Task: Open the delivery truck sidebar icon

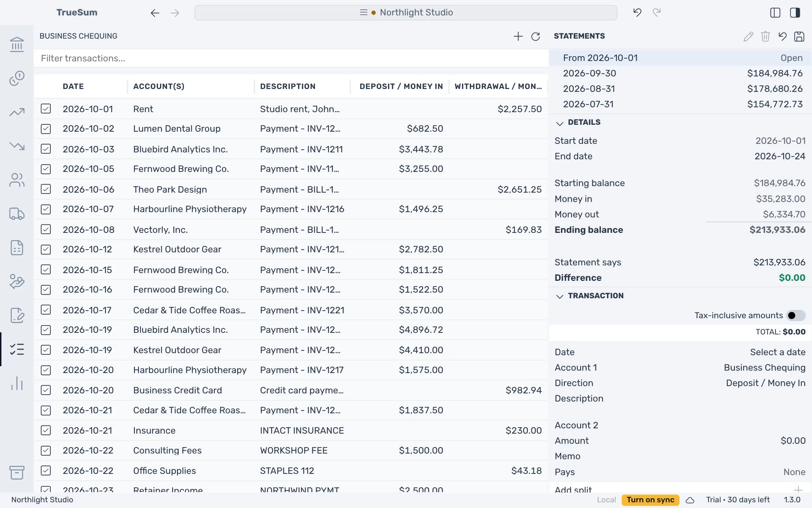Action: (x=17, y=214)
